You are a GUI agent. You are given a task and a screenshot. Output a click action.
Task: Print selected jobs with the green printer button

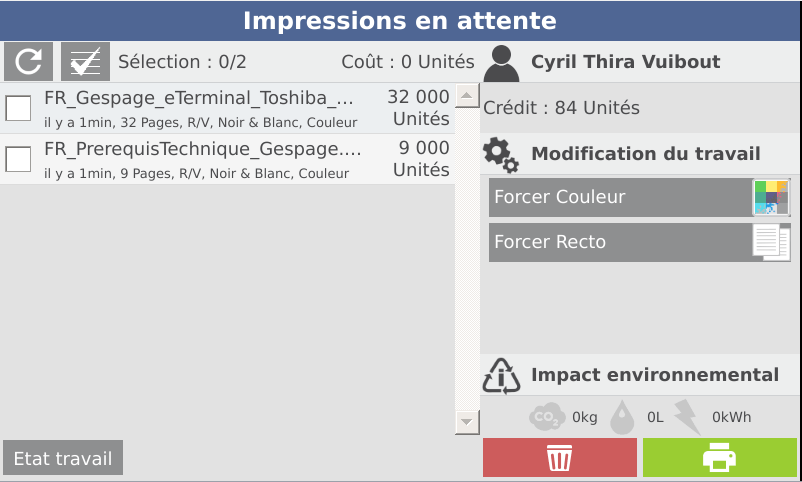coord(720,457)
